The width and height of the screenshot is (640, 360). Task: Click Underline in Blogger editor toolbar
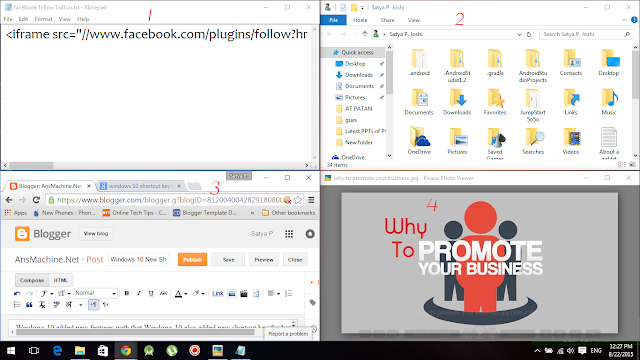pos(151,293)
